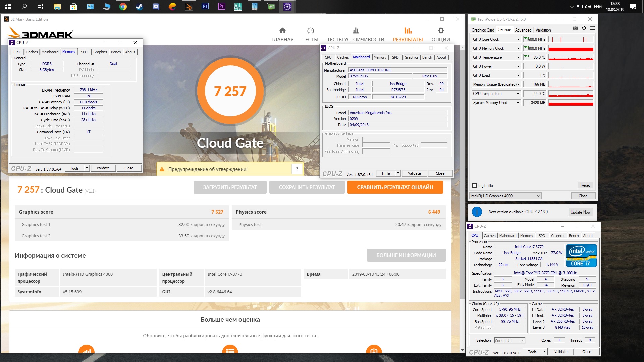The image size is (644, 362).
Task: Click the GPU Memory Clock sensor graph
Action: pyautogui.click(x=571, y=48)
